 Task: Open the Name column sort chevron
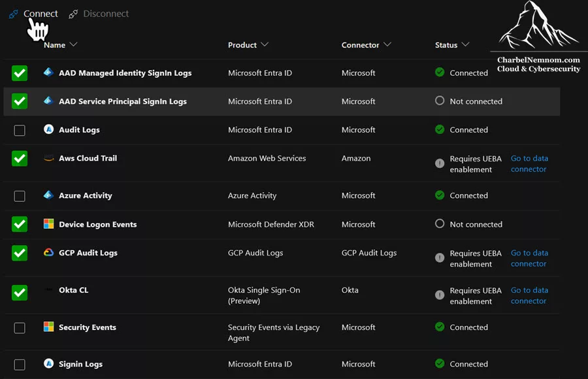coord(73,44)
